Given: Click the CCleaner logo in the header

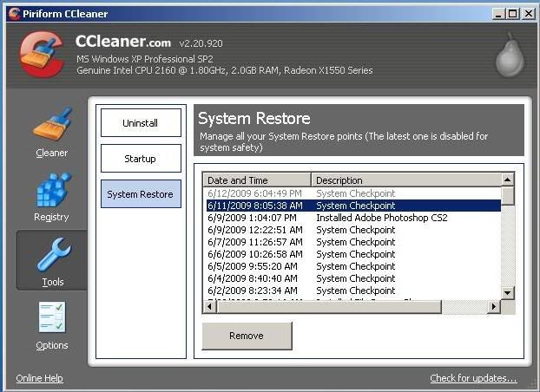Looking at the screenshot, I should click(42, 55).
